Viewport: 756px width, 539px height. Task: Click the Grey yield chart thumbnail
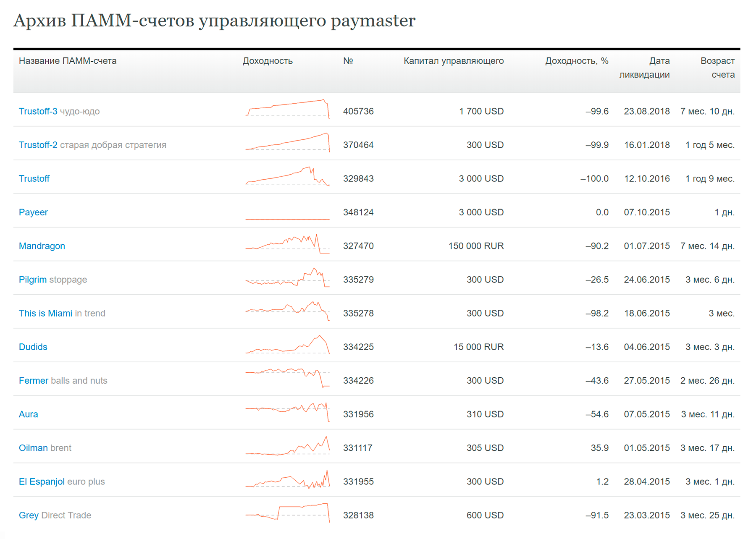pos(288,513)
